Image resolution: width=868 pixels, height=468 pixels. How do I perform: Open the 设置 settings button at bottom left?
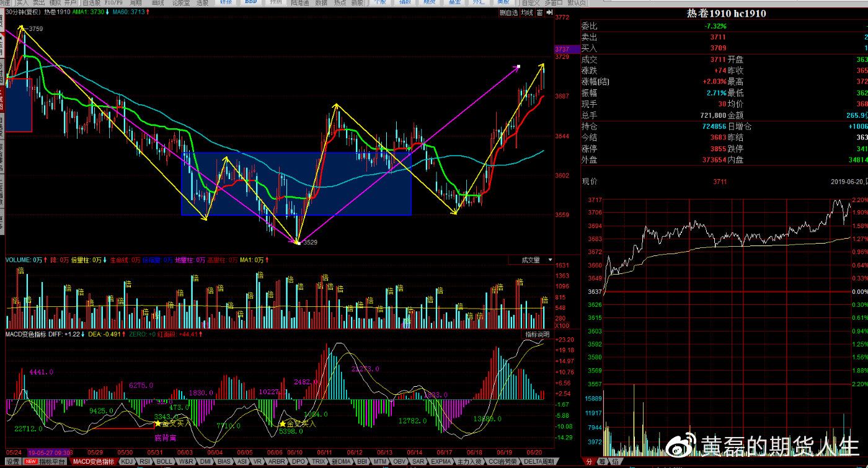pyautogui.click(x=12, y=462)
